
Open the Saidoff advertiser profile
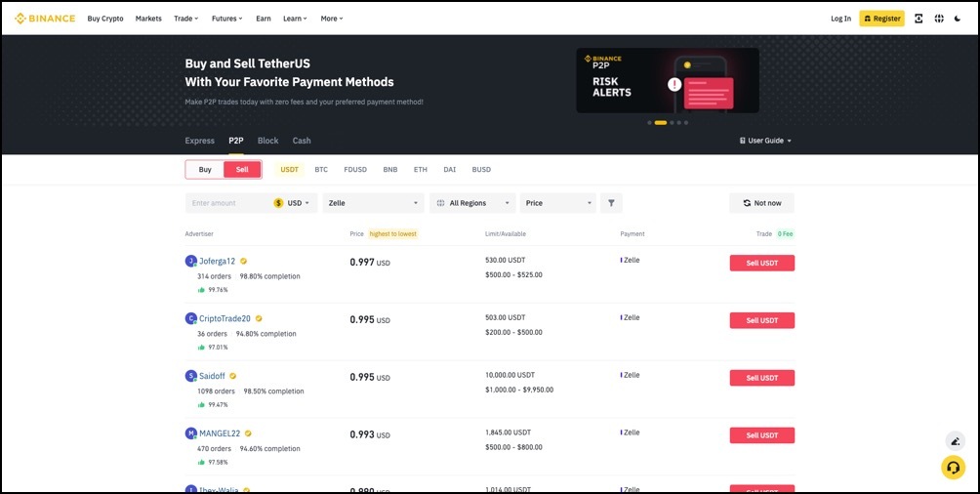[x=212, y=376]
